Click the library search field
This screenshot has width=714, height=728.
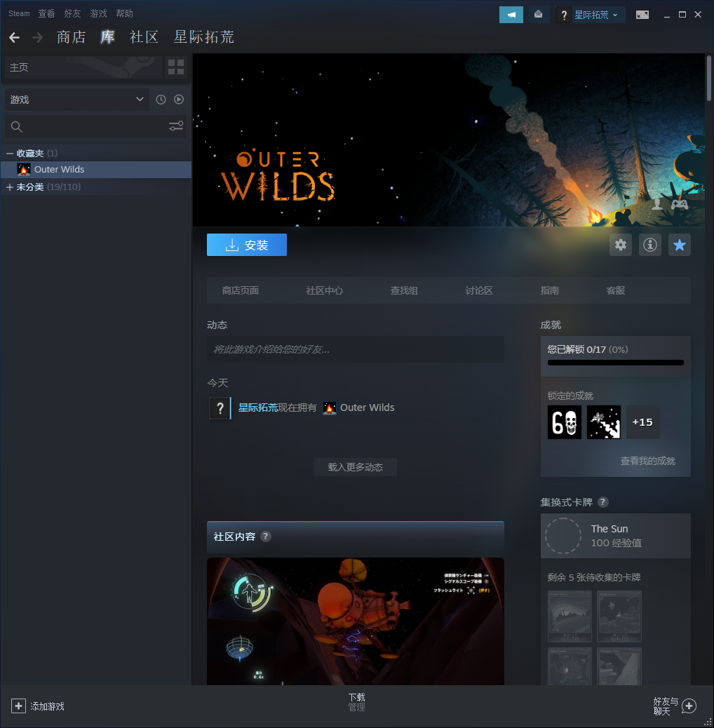coord(96,126)
